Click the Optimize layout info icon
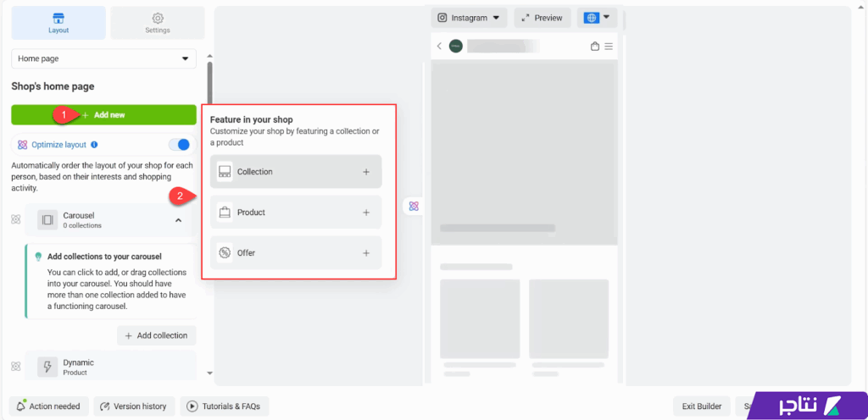868x420 pixels. pos(94,145)
